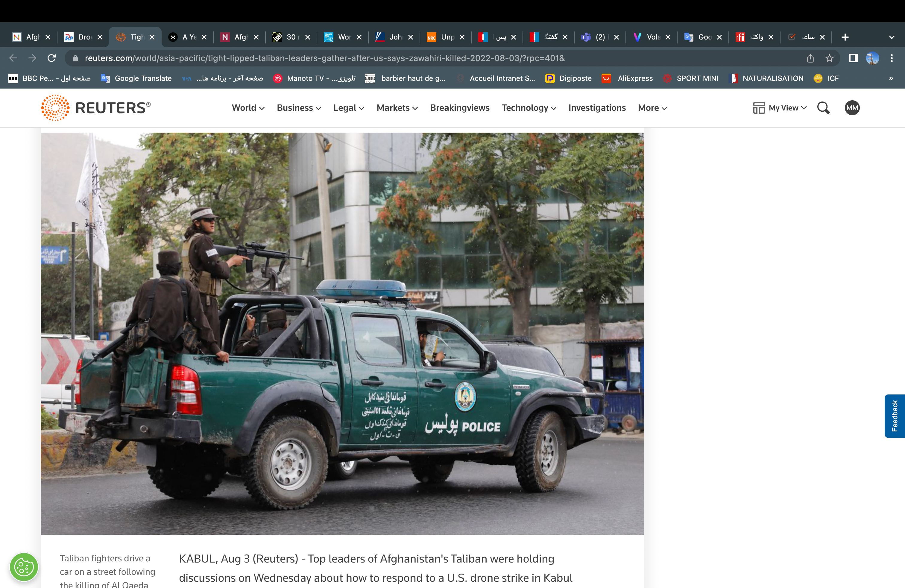905x588 pixels.
Task: Bookmark this page with the star icon
Action: coord(829,58)
